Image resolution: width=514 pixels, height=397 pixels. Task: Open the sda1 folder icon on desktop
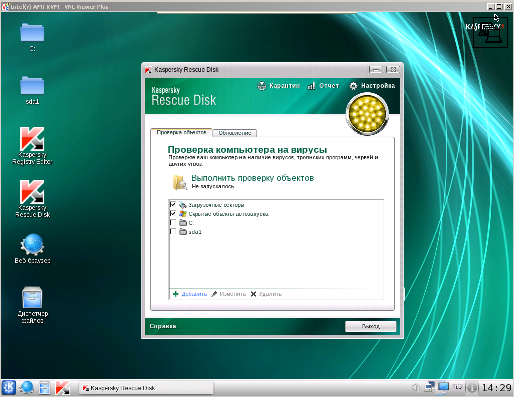coord(32,85)
